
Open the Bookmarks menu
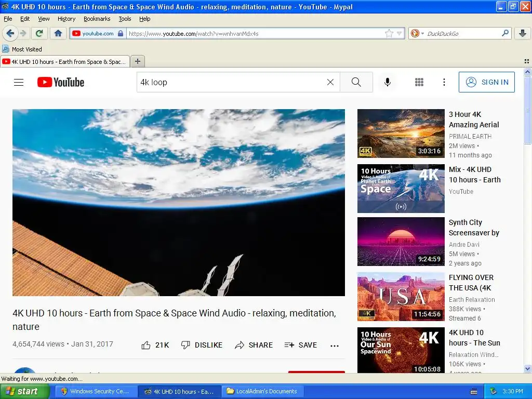(x=97, y=19)
